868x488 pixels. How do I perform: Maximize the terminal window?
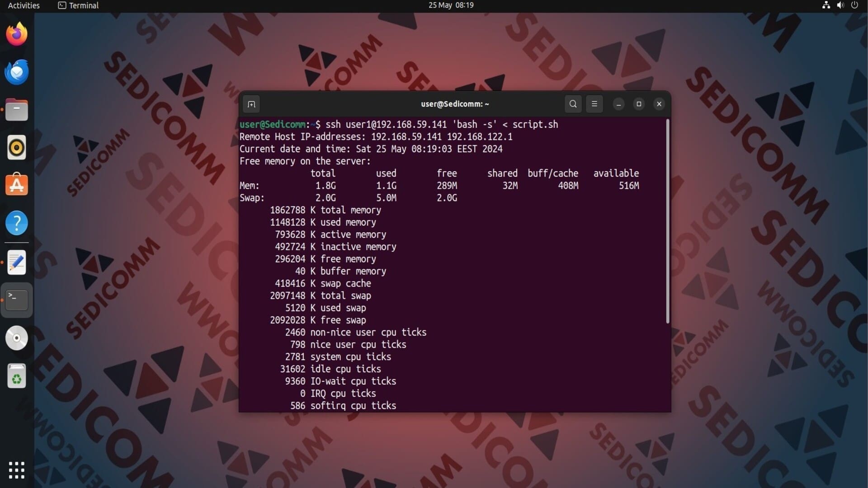pos(639,104)
